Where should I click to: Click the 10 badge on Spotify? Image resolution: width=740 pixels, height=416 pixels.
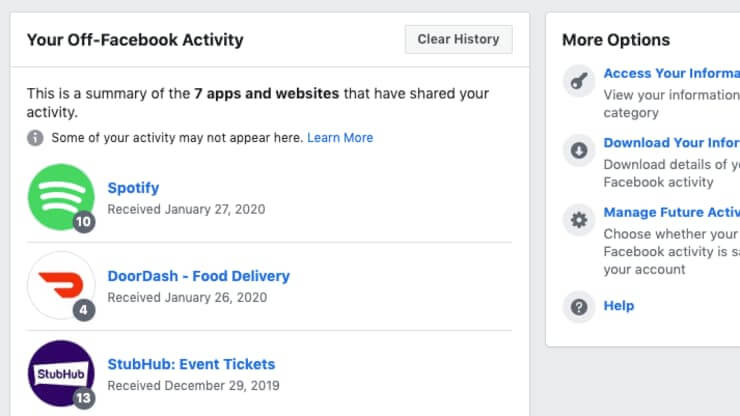coord(84,222)
